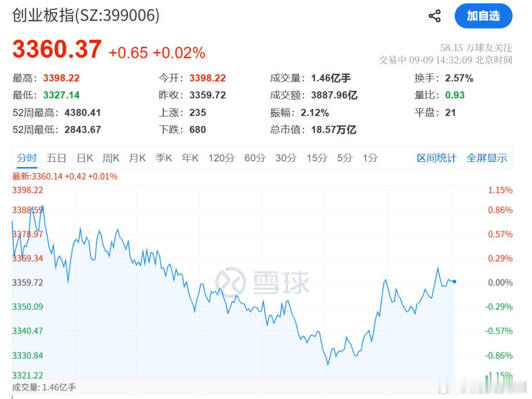Switch to 60分 interval
The image size is (532, 399).
(255, 158)
